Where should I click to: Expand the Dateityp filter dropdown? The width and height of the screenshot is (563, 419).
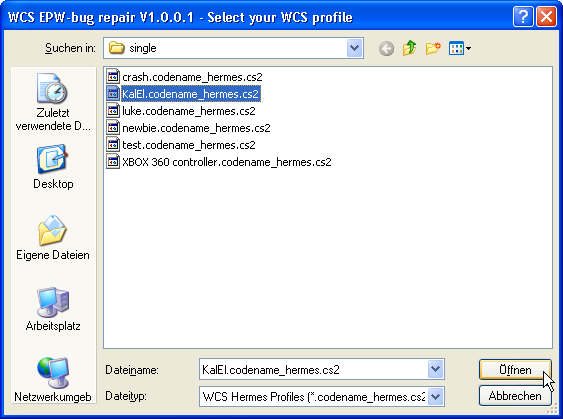[436, 396]
